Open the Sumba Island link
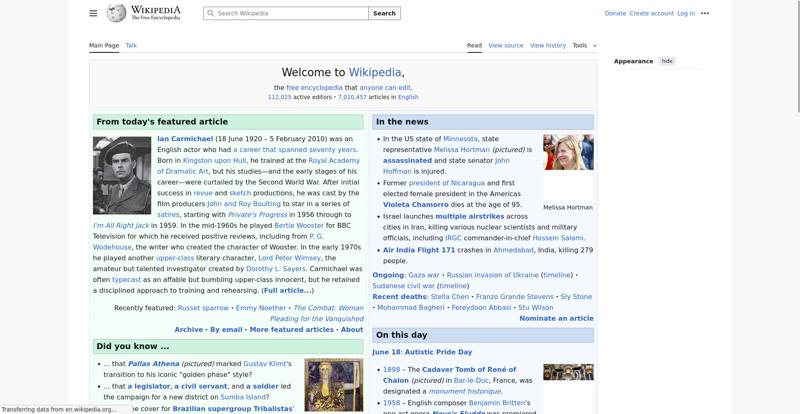Screen dimensions: 800x414 pyautogui.click(x=243, y=397)
